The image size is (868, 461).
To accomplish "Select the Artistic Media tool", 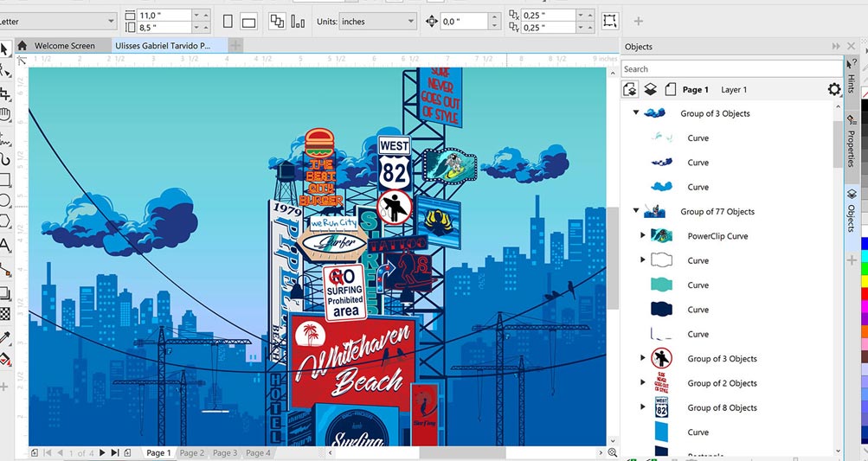I will tap(5, 160).
